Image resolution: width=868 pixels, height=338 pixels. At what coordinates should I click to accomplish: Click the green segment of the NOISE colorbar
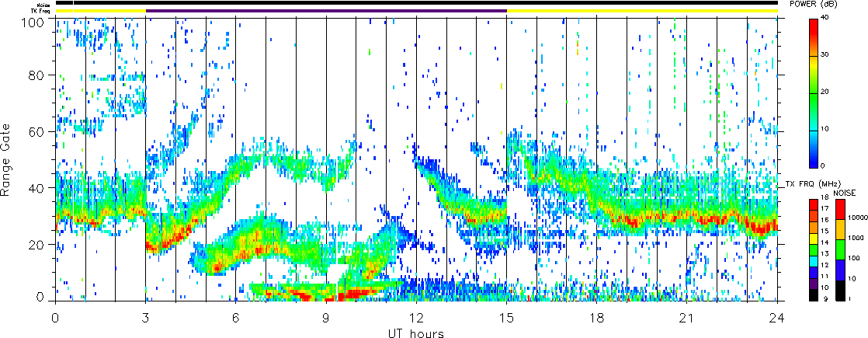(840, 250)
